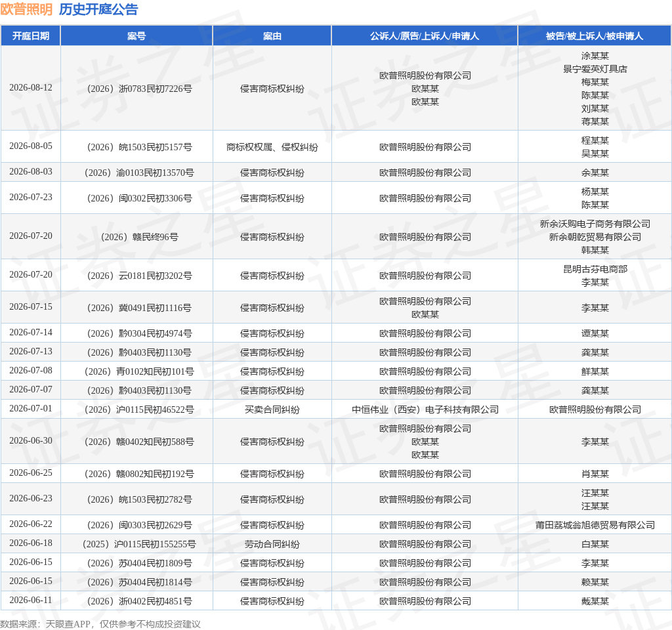672x630 pixels.
Task: Click the 案号 column header
Action: pos(136,36)
